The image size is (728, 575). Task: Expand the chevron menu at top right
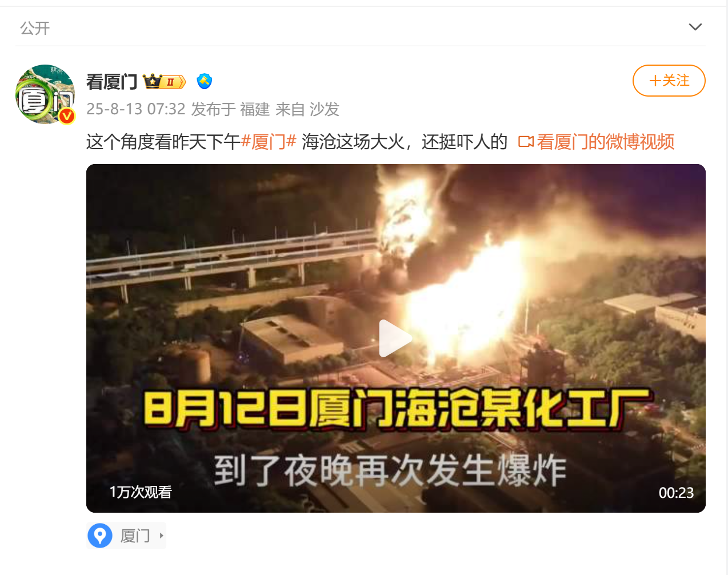[x=695, y=27]
